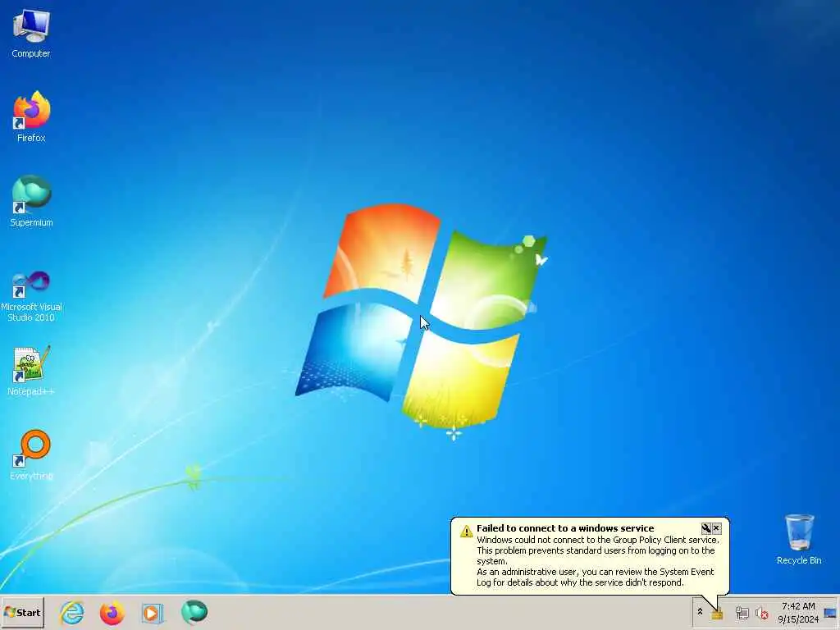The width and height of the screenshot is (840, 630).
Task: Open the Computer desktop icon
Action: pos(31,33)
